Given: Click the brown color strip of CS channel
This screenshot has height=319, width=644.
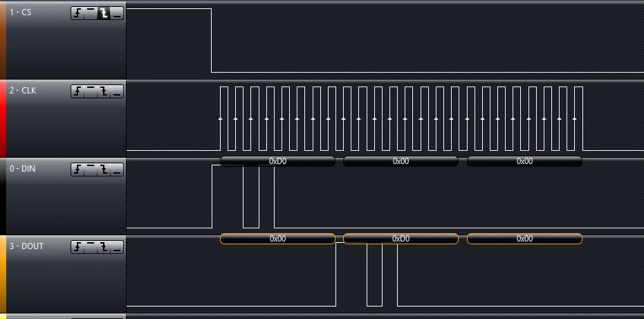Looking at the screenshot, I should pos(3,41).
